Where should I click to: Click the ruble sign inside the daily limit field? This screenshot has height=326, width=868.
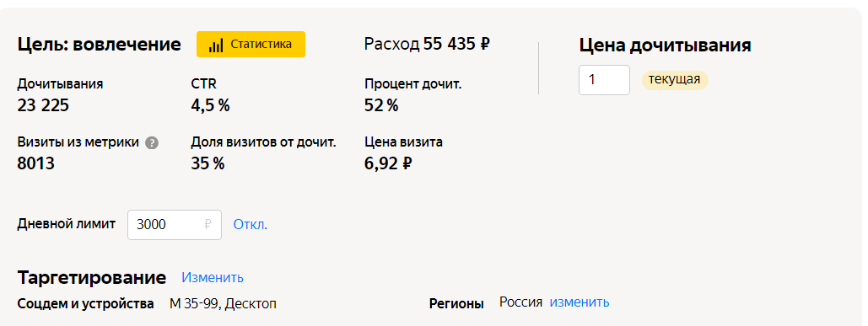[208, 225]
